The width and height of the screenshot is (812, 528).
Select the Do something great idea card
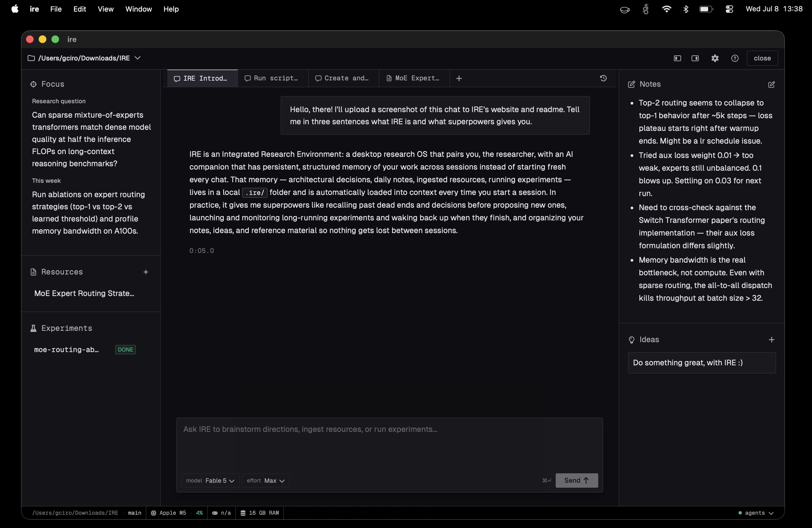702,363
